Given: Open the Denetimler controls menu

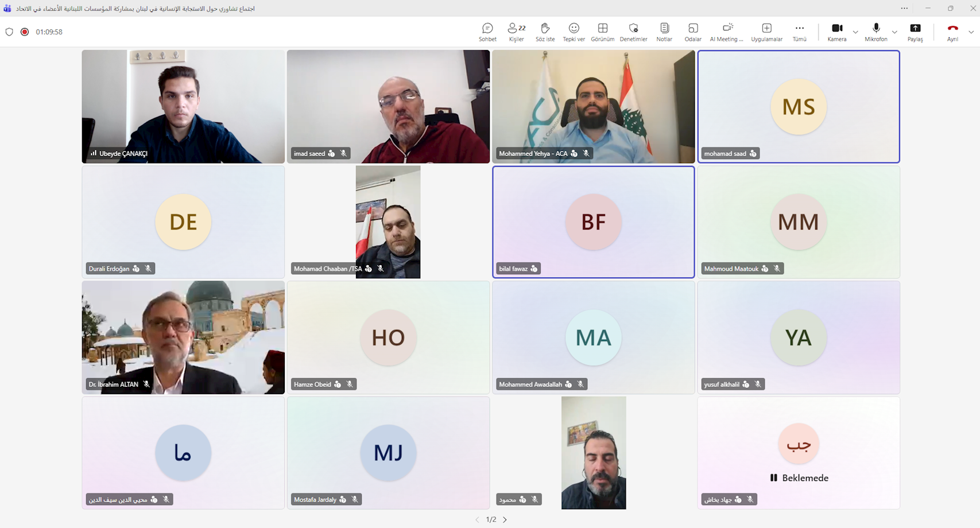Looking at the screenshot, I should pos(633,32).
